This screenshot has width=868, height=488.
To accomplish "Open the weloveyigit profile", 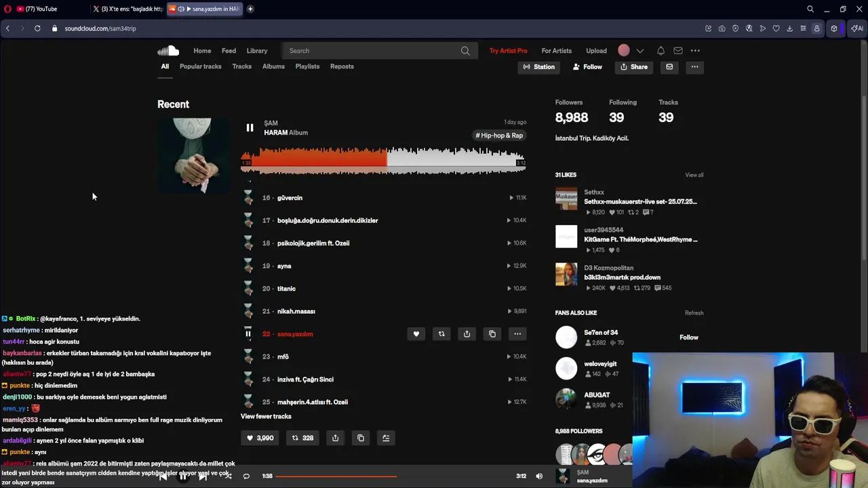I will (600, 364).
